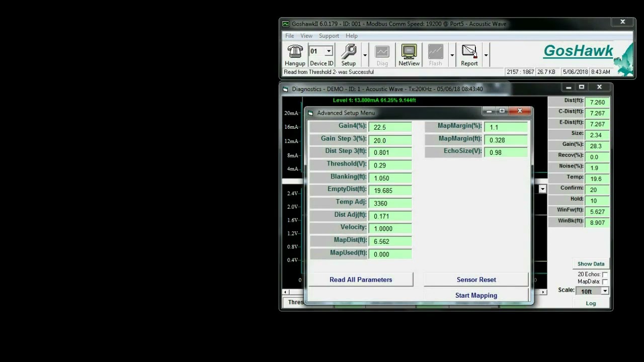Edit the MapUsed(ft) field
The image size is (644, 362).
(x=390, y=254)
